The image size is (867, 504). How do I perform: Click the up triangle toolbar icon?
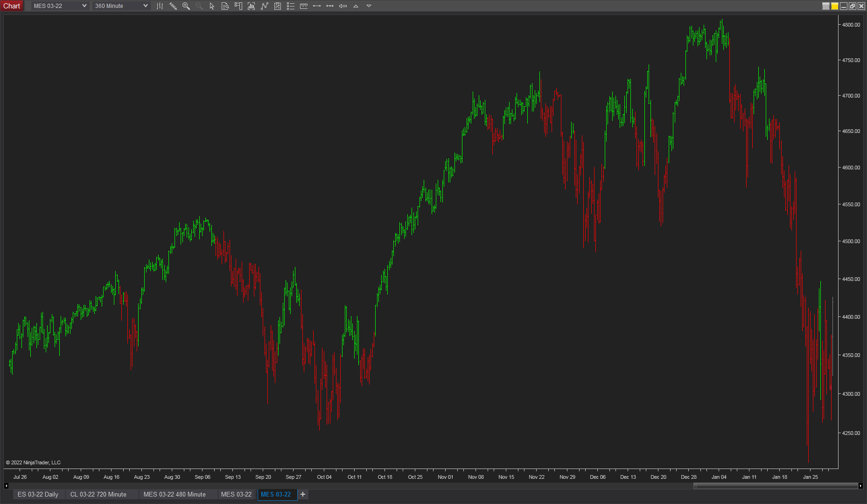pyautogui.click(x=356, y=6)
